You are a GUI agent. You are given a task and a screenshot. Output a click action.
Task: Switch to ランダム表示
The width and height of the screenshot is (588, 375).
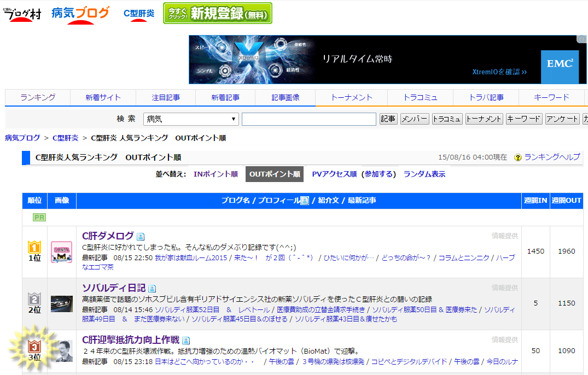(424, 174)
